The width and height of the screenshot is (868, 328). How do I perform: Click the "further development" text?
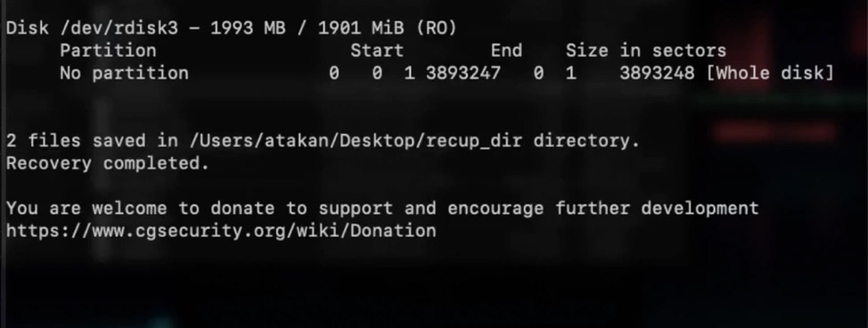click(x=657, y=209)
